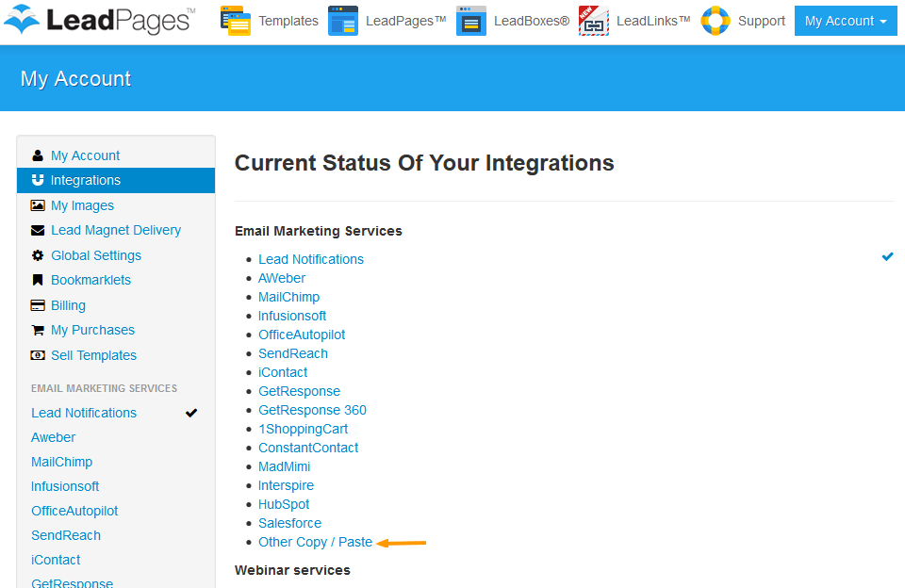Click the gear icon beside Global Settings

(x=38, y=255)
